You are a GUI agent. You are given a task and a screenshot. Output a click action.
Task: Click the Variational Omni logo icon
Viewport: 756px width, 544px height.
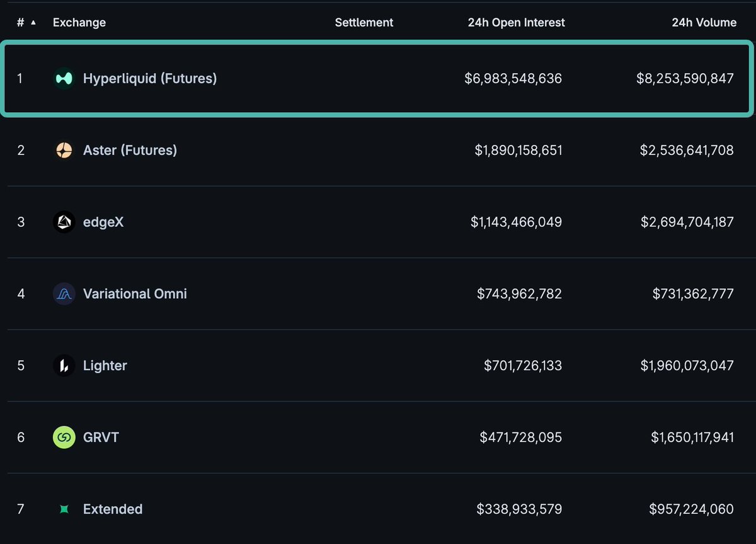(x=64, y=294)
